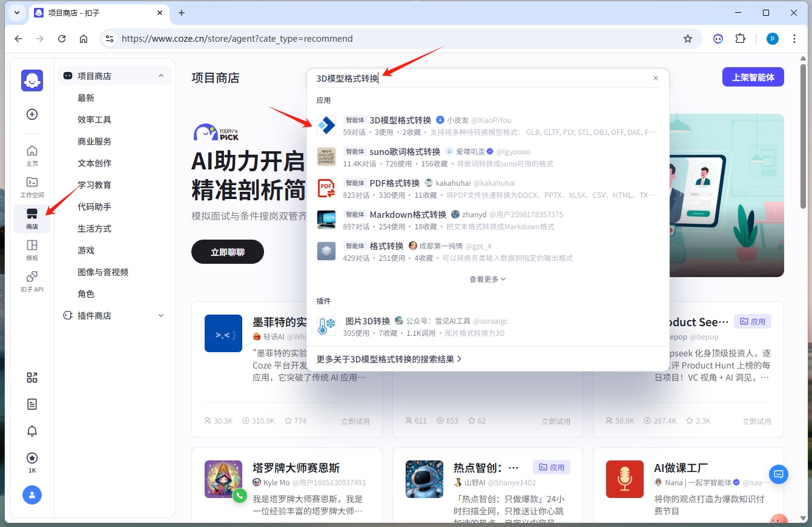Bookmark this page with the star icon
Screen dimensions: 812x527
688,39
